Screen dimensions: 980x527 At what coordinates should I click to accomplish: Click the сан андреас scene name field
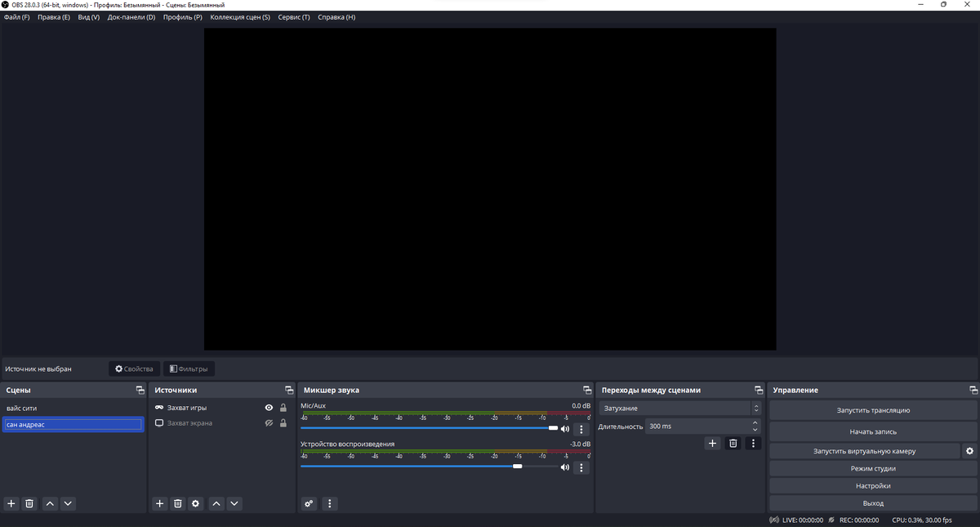pyautogui.click(x=73, y=424)
